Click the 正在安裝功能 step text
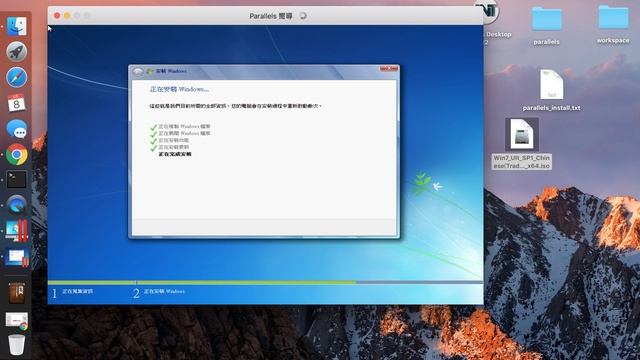Screen dimensions: 640x360 click(x=173, y=140)
